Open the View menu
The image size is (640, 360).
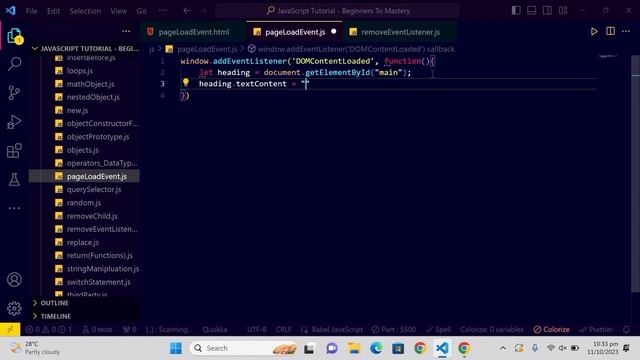click(x=118, y=11)
